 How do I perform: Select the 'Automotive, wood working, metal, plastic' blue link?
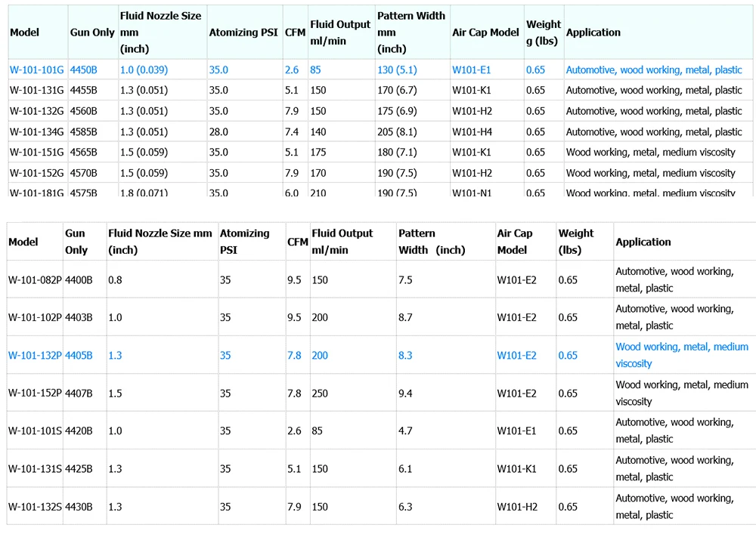654,69
